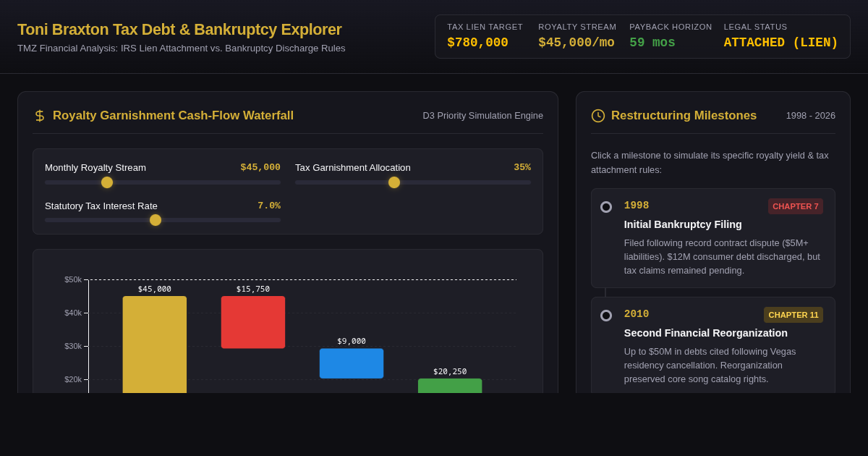Click the CHAPTER 11 badge
This screenshot has width=868, height=456.
tap(793, 315)
